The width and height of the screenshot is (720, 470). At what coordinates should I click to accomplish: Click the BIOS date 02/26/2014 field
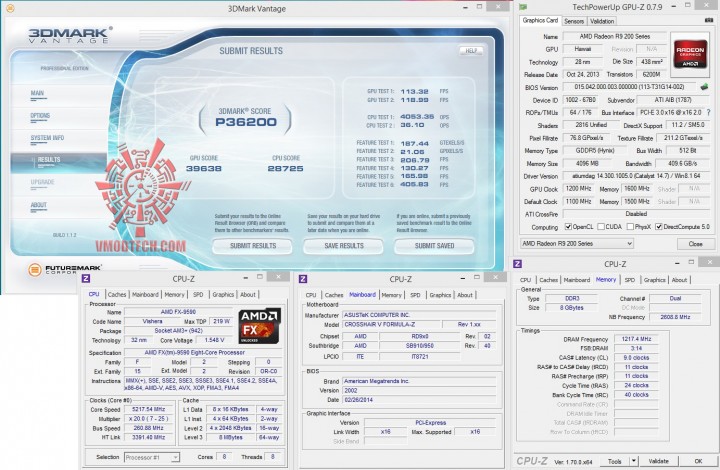418,400
